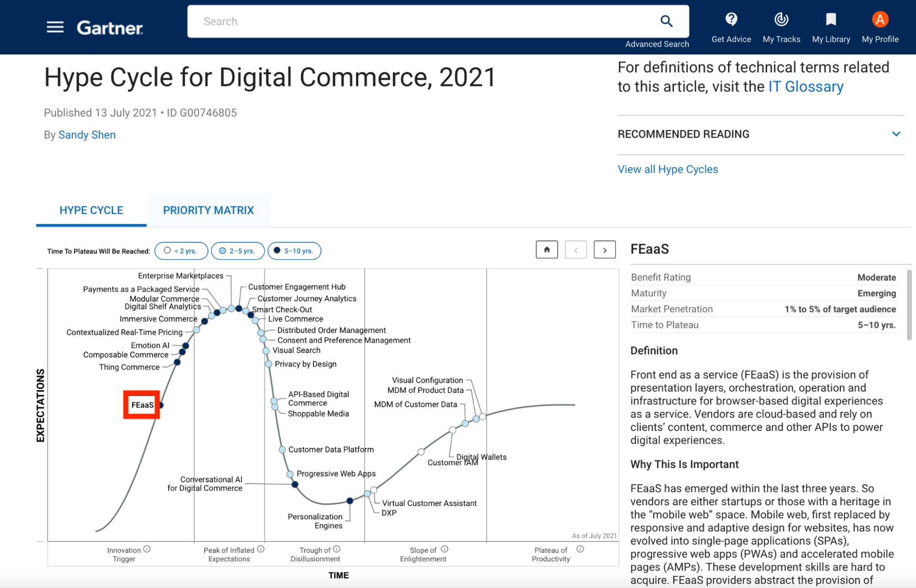Click the Maturity Emerging value
The width and height of the screenshot is (916, 588).
point(876,293)
